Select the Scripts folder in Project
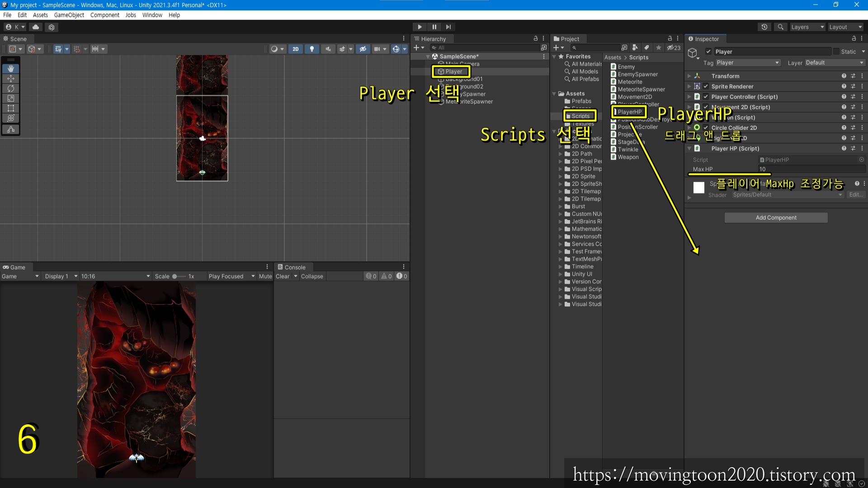868x488 pixels. (580, 116)
